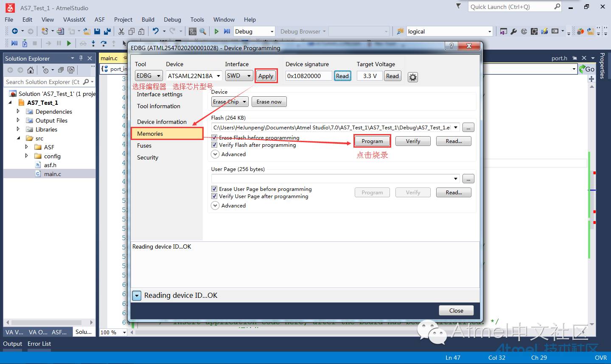Click the Erase now button

tap(269, 102)
